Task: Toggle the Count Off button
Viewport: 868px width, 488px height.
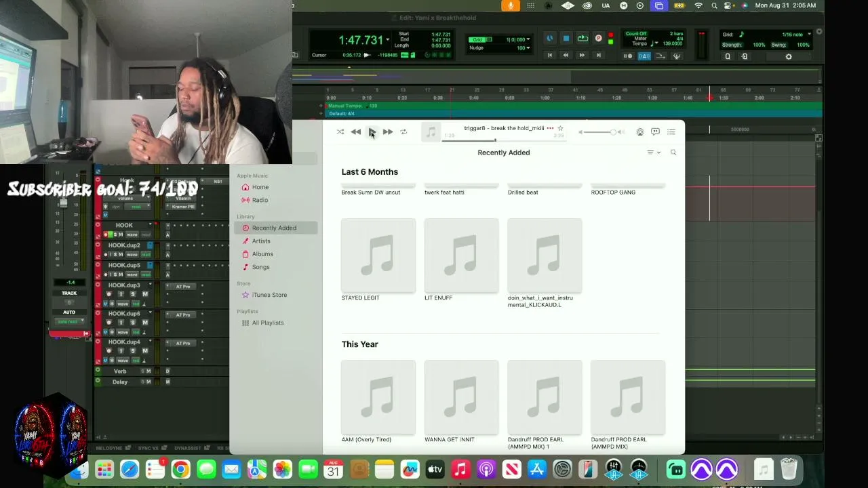Action: click(636, 34)
